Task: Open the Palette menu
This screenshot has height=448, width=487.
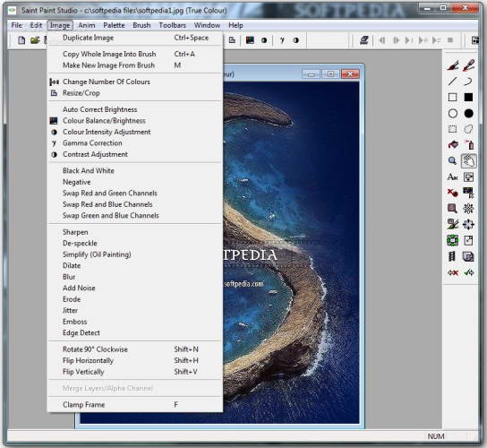Action: click(x=114, y=25)
